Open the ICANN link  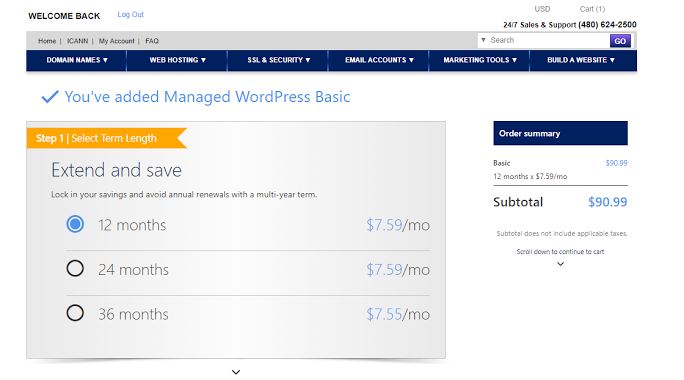(x=77, y=41)
